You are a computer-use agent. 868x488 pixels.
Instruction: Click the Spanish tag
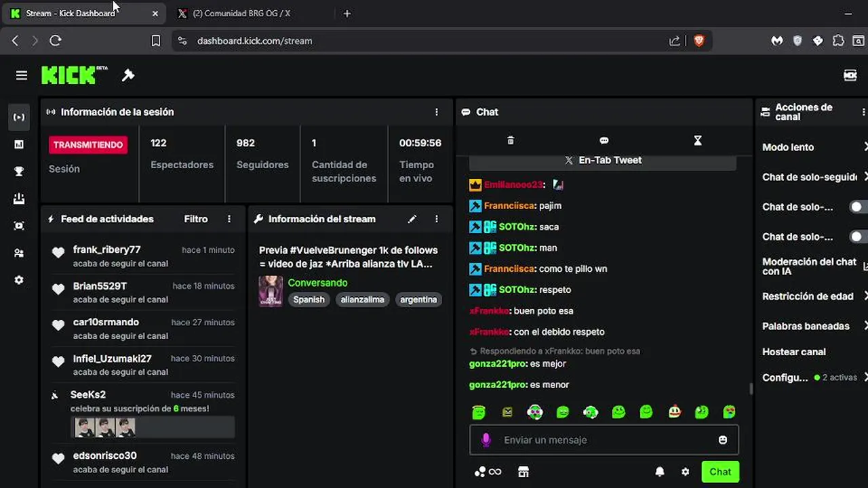pyautogui.click(x=309, y=300)
